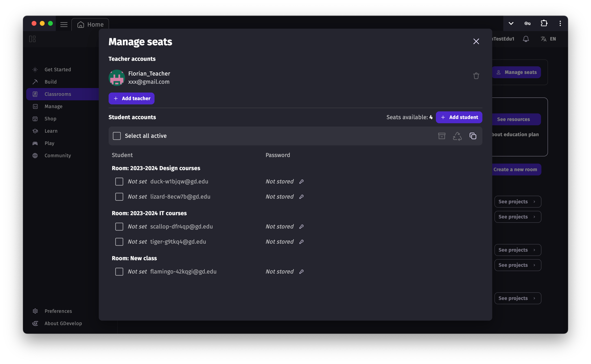Click Florian_Teacher's avatar image
Viewport: 591px width, 364px height.
click(x=117, y=78)
